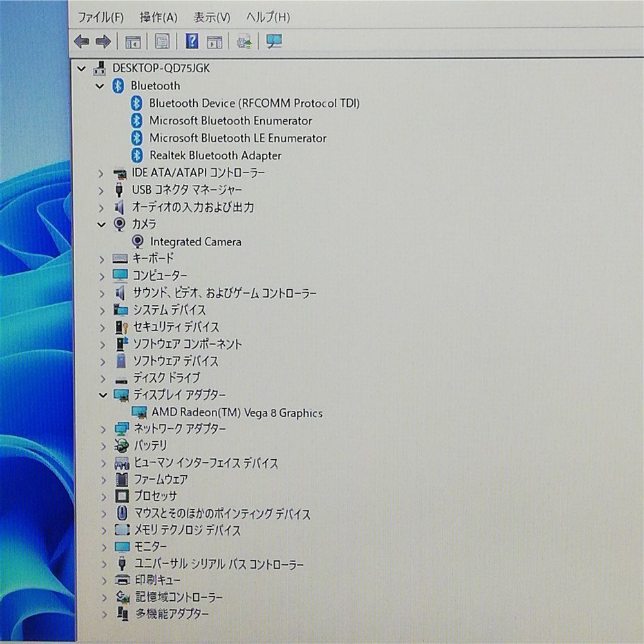The width and height of the screenshot is (644, 644).
Task: Open the Properties toolbar icon
Action: coord(162,41)
